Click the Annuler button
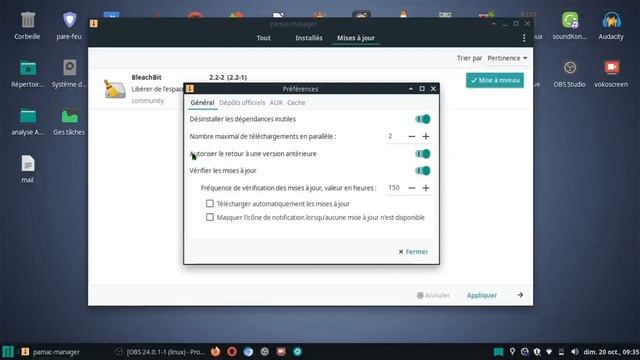Screen dimensions: 640x360 433,295
